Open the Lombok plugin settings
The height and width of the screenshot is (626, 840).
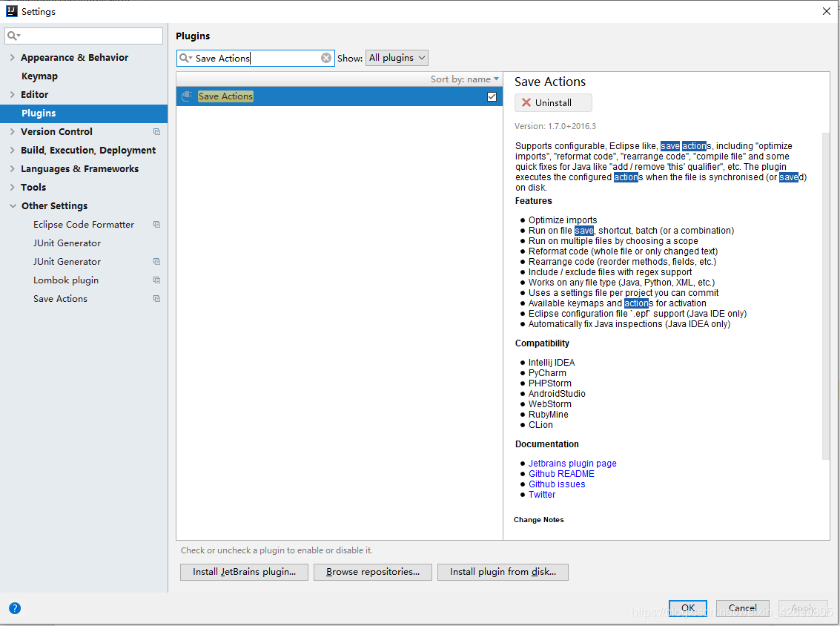(66, 280)
